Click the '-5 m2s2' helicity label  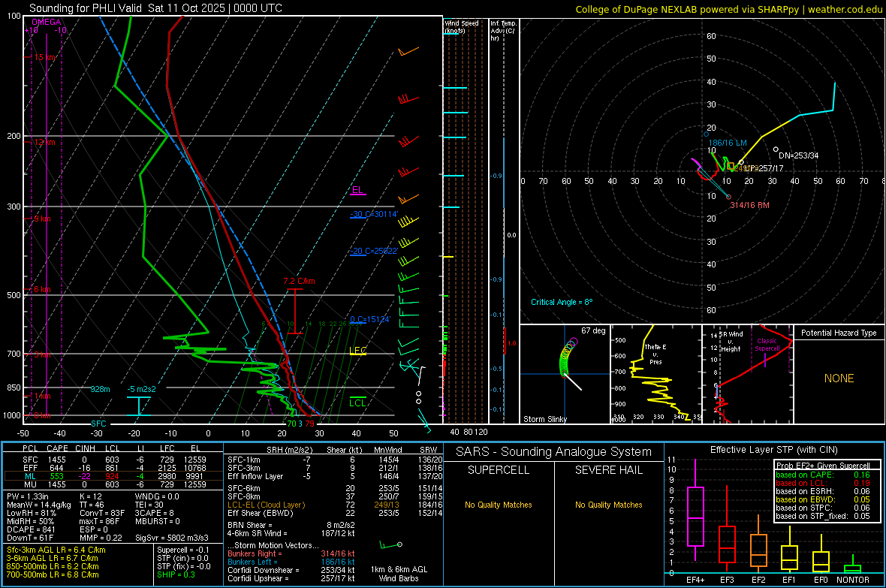point(141,389)
